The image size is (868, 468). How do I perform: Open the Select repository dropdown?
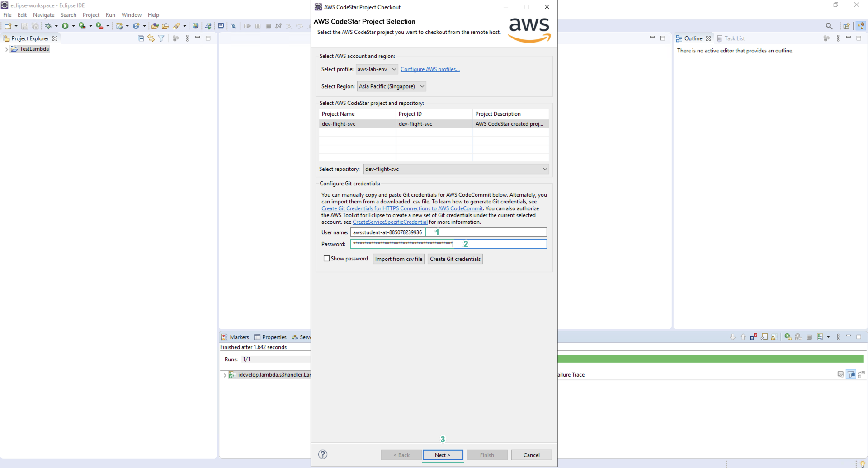[x=456, y=169]
